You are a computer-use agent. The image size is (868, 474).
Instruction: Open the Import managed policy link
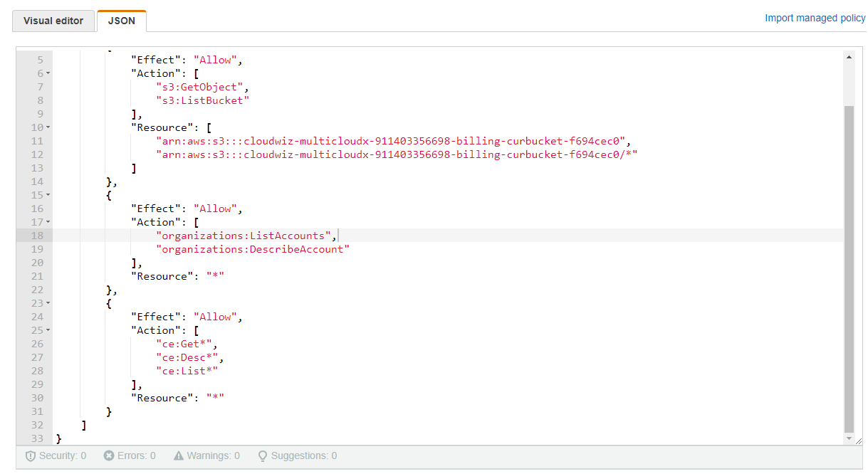click(x=815, y=18)
